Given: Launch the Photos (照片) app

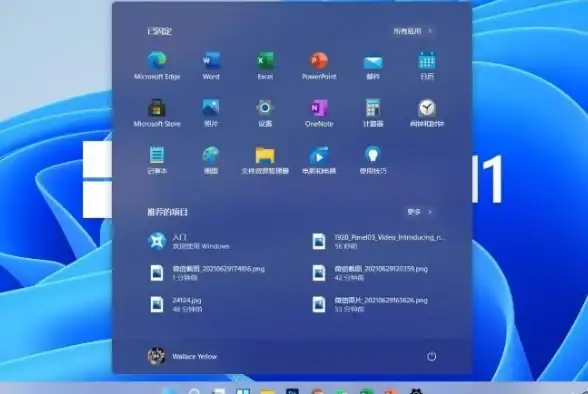Looking at the screenshot, I should (211, 113).
